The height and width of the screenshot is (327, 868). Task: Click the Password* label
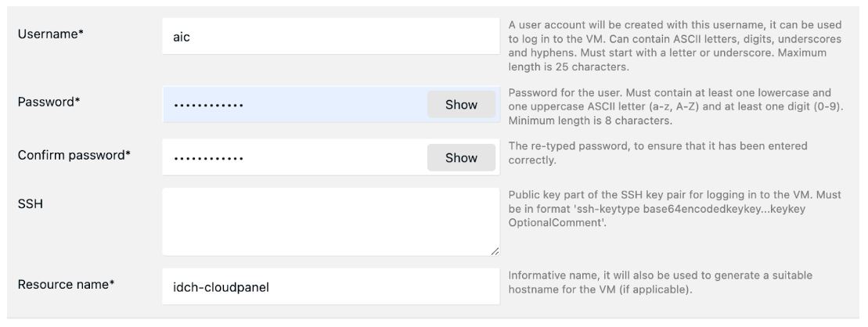click(49, 102)
